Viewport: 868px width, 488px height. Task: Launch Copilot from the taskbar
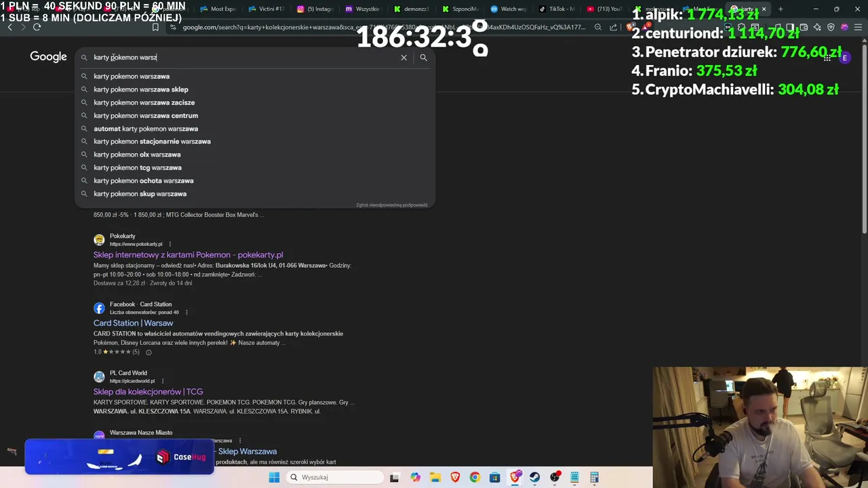pyautogui.click(x=415, y=477)
